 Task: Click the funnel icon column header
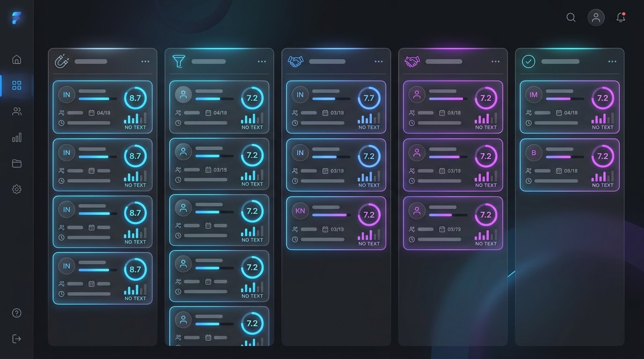(x=179, y=61)
